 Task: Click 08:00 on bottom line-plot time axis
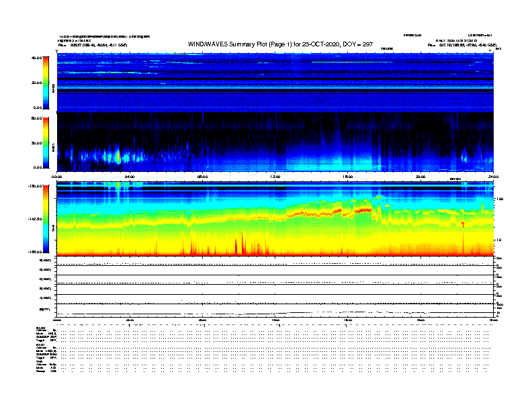coord(202,320)
